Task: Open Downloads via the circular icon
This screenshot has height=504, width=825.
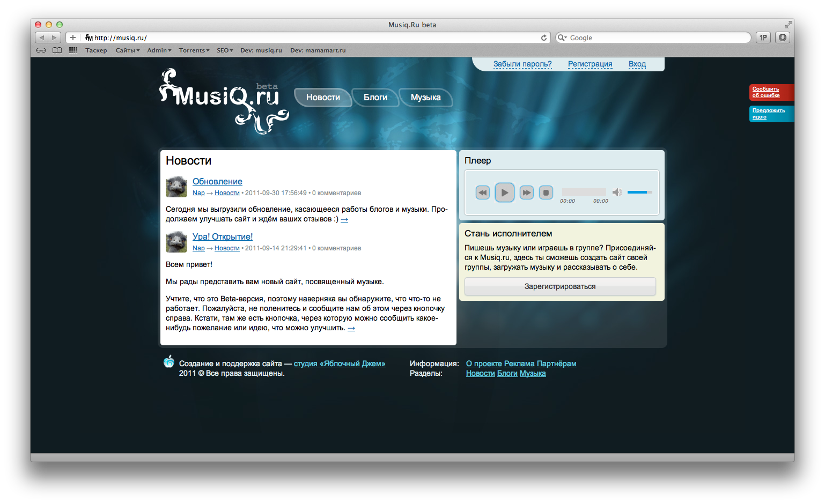Action: pos(783,38)
